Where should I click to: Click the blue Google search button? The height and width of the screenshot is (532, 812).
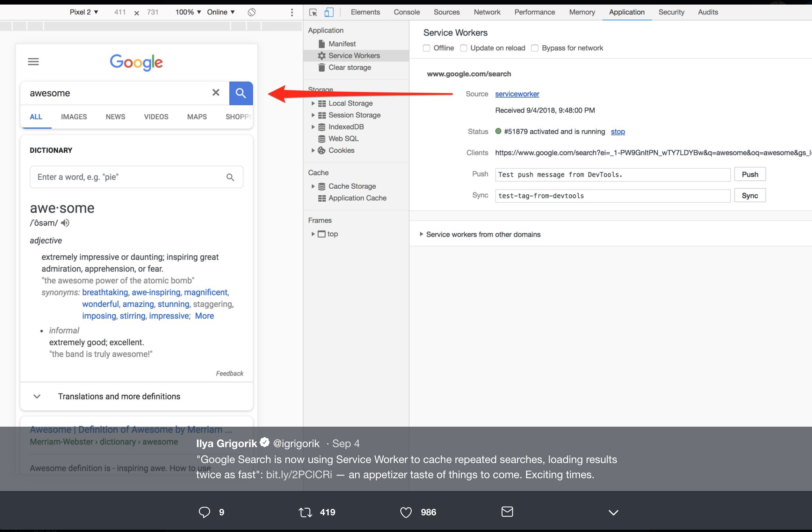tap(241, 93)
